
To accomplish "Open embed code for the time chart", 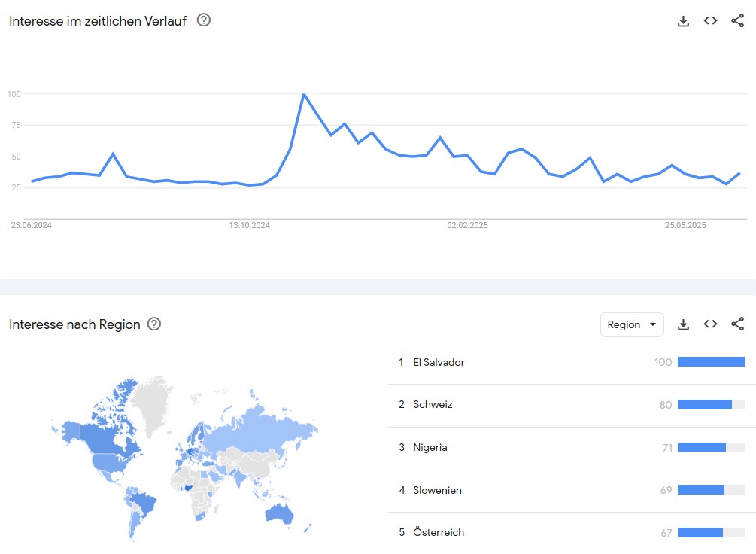I will 710,21.
